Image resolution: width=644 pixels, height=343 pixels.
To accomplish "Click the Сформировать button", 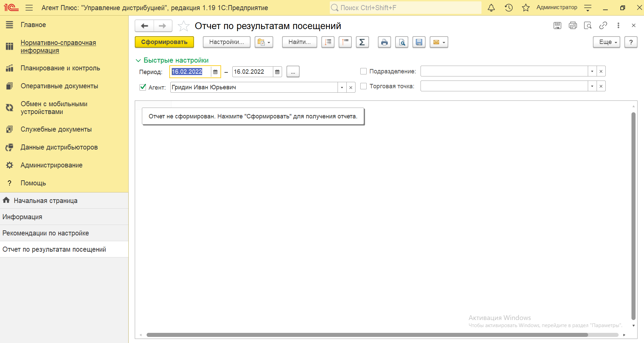I will (164, 42).
